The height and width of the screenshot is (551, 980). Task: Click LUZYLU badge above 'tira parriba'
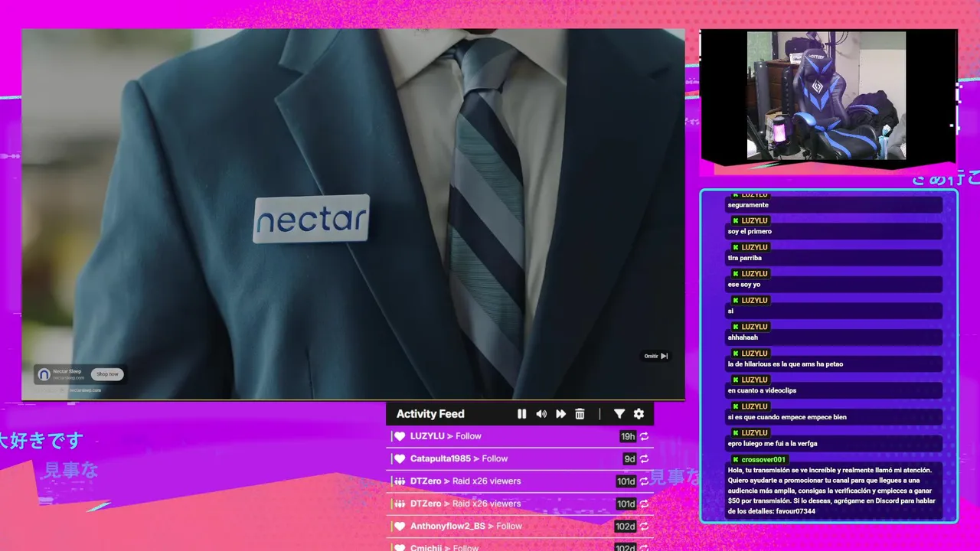click(x=736, y=248)
